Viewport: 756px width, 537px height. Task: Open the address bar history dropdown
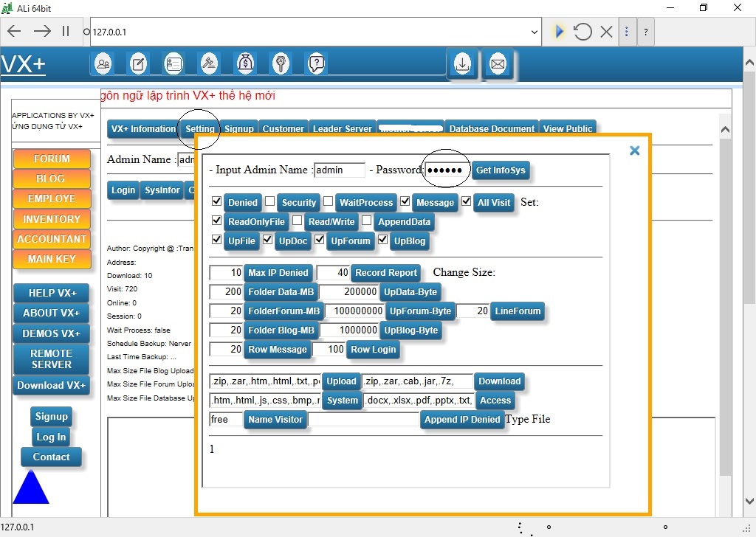(x=535, y=31)
